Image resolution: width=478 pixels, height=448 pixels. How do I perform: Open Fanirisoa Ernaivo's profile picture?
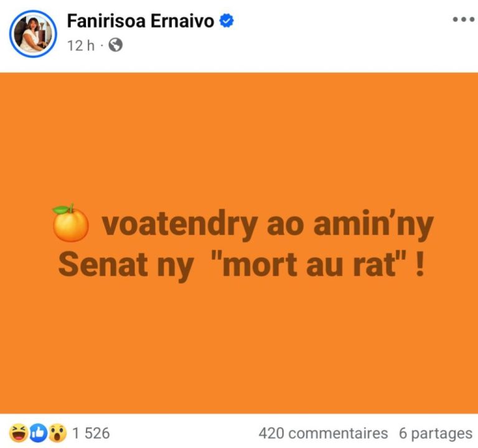(33, 34)
